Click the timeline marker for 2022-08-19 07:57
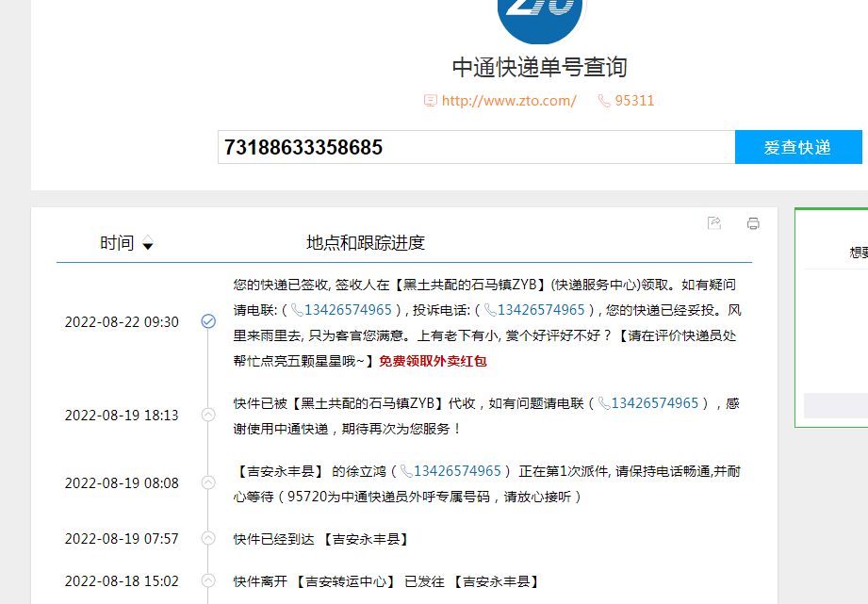 coord(208,538)
